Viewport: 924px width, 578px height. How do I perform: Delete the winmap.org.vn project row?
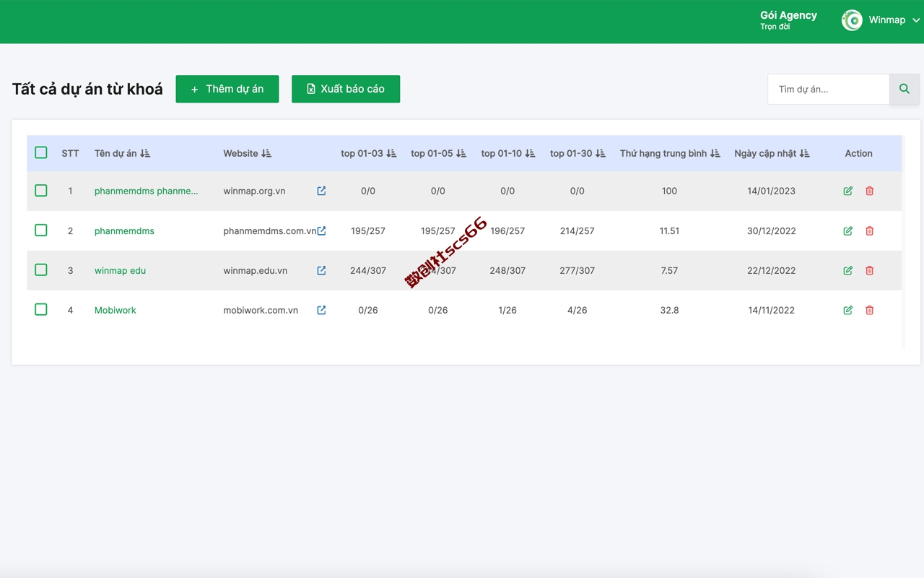[x=870, y=191]
